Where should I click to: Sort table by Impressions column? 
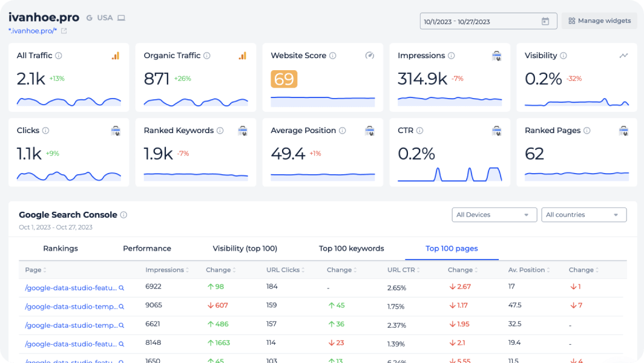(x=167, y=270)
